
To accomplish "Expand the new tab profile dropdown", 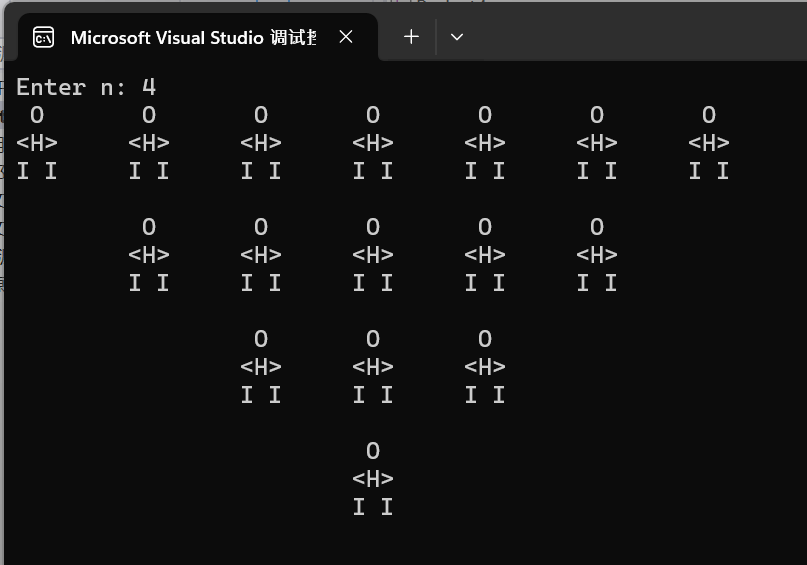I will click(457, 37).
